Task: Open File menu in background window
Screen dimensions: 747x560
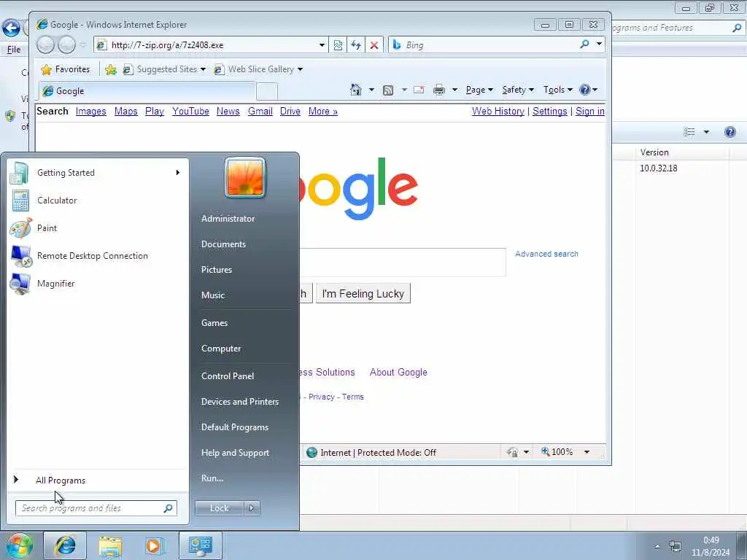Action: tap(14, 50)
